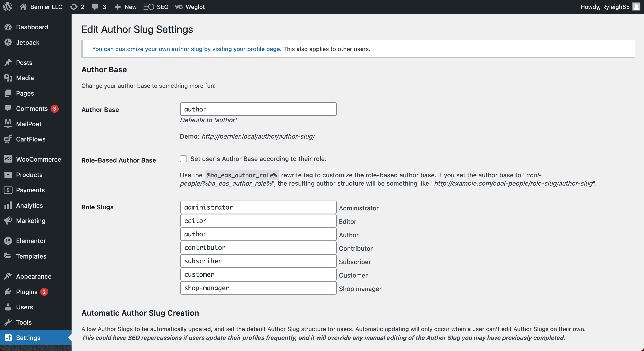Screen dimensions: 644x351
Task: Select the Settings menu label
Action: [x=28, y=338]
